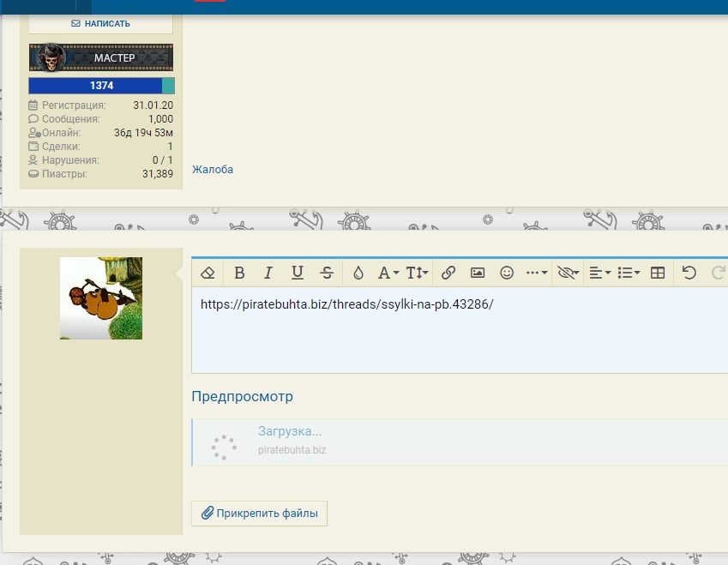Toggle the hidden-content crossed eye icon
Screen dimensions: 728x565
pyautogui.click(x=569, y=273)
